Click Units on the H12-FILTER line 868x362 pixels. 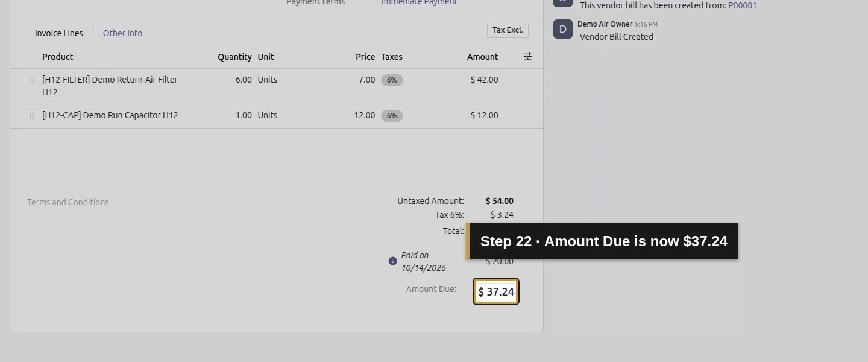click(x=268, y=80)
